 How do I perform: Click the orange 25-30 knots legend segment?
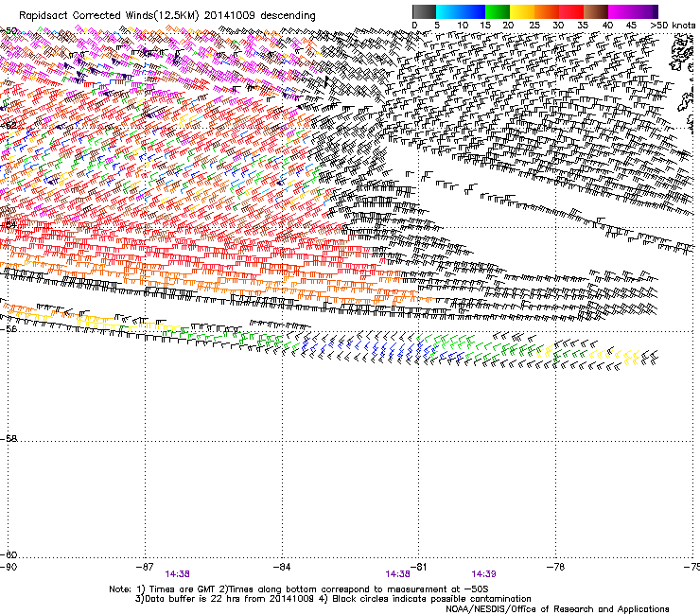click(x=547, y=11)
